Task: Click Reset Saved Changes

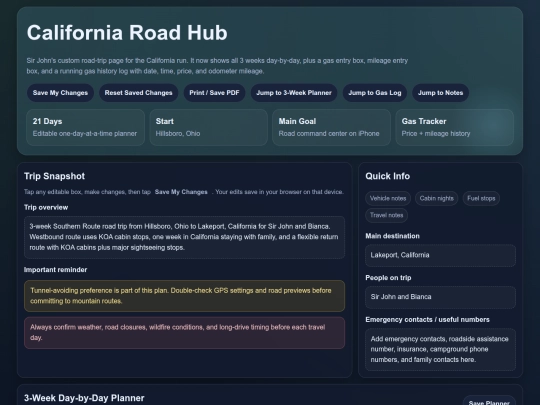Action: [x=138, y=93]
